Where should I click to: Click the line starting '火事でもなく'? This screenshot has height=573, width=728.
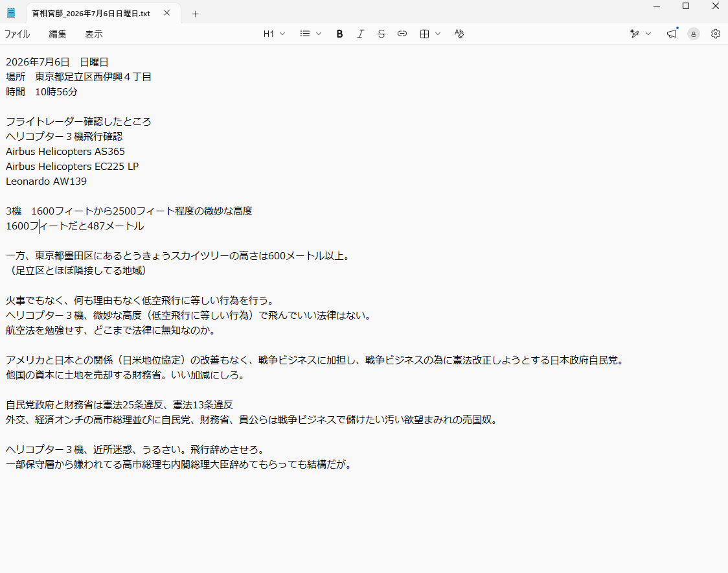click(x=141, y=301)
